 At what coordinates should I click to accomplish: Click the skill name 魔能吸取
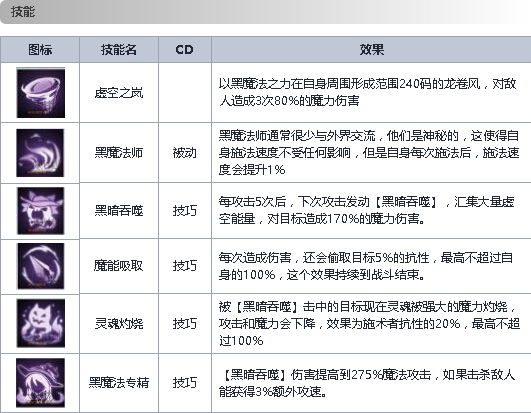coord(119,266)
